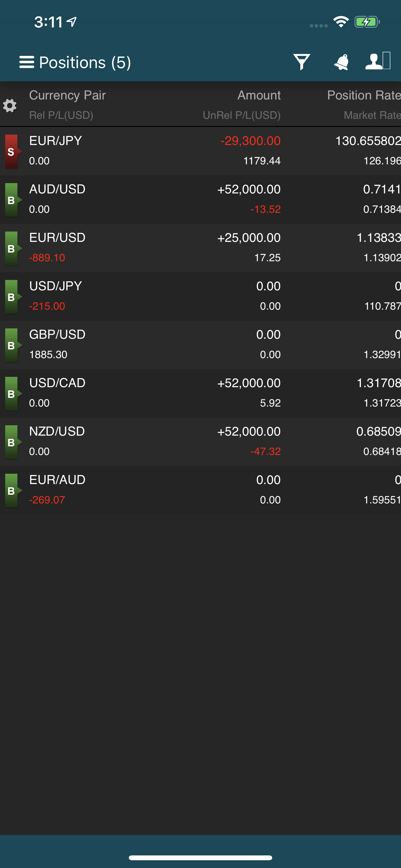Screen dimensions: 401x868
Task: Select the NZD/USD position row
Action: 200,442
